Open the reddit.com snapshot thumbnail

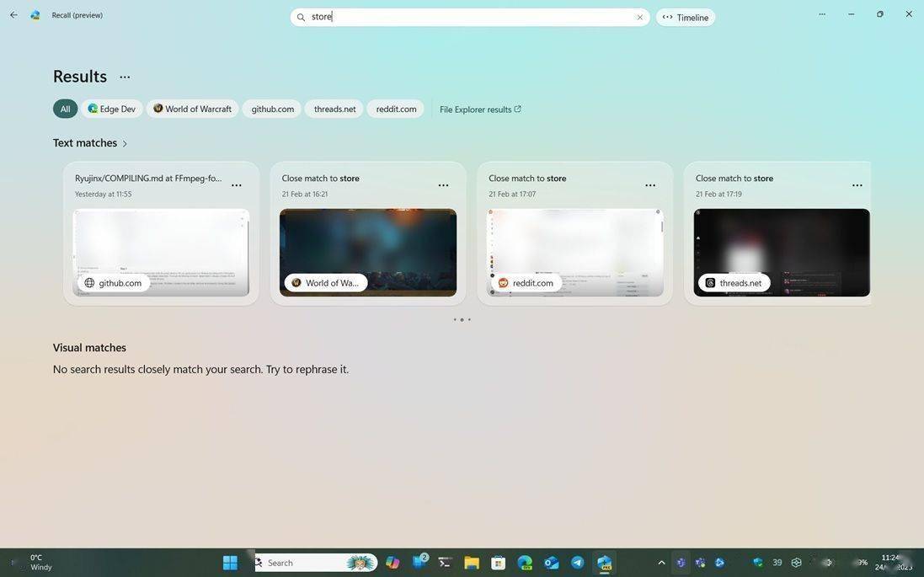(574, 252)
